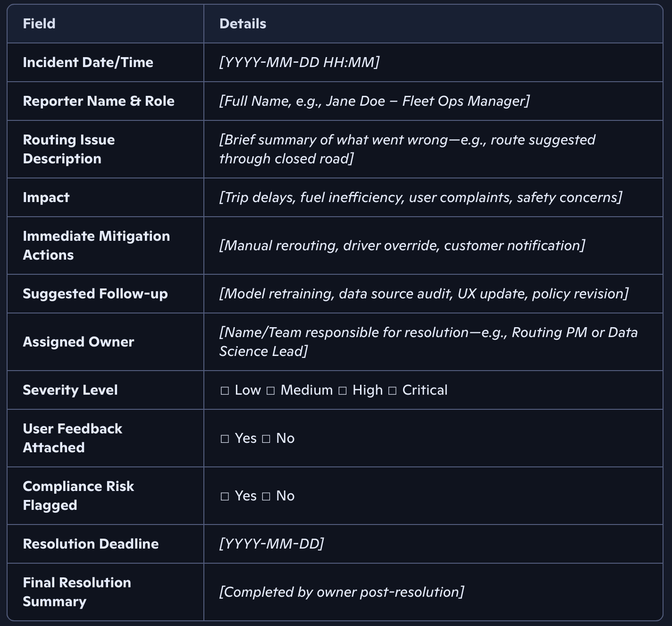Screen dimensions: 672x626
Task: Select the 'Resolution Deadline' label
Action: tap(91, 544)
